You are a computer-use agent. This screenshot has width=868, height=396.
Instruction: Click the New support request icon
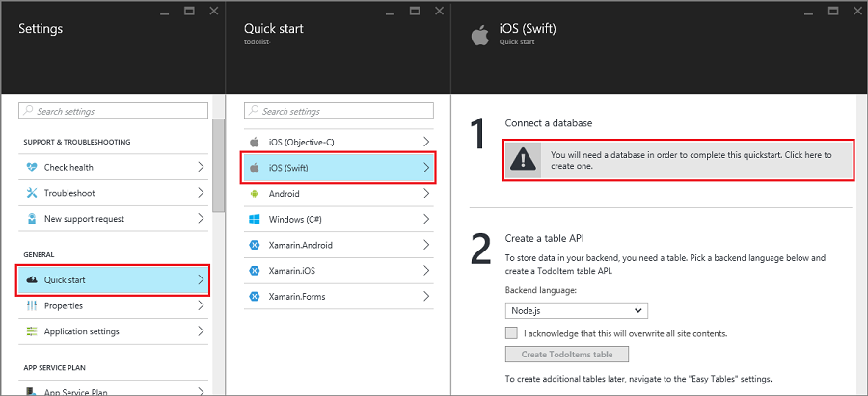pos(32,219)
